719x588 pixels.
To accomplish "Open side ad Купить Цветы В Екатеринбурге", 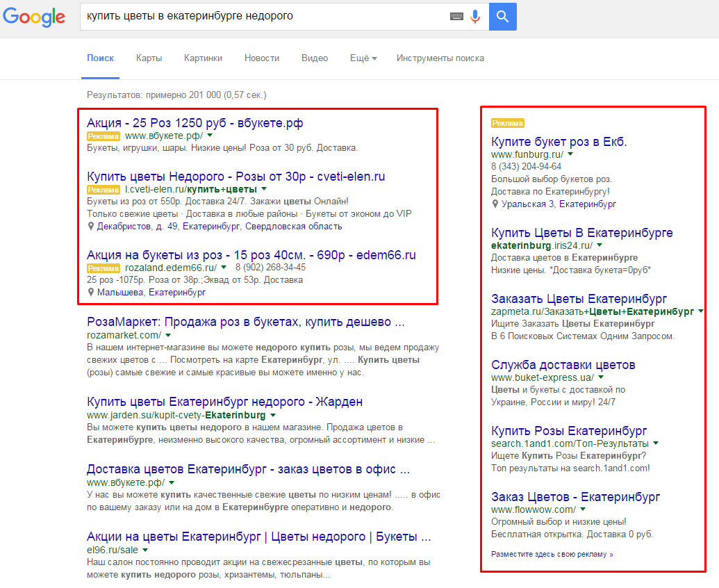I will 582,233.
